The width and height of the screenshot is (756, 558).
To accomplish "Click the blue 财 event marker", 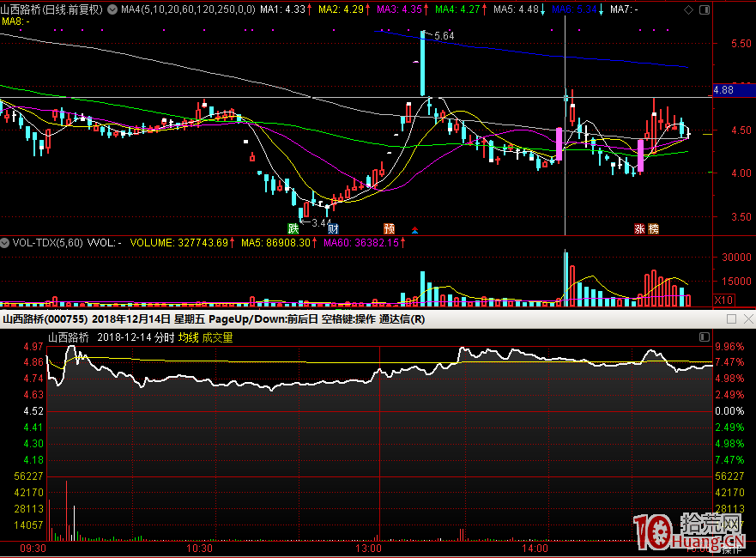I will (x=333, y=228).
